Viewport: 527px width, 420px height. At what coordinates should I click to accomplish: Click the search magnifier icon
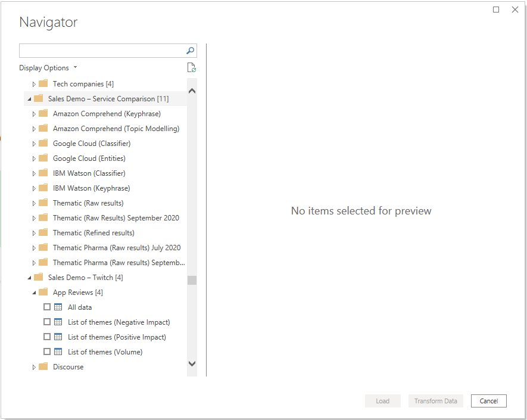190,51
